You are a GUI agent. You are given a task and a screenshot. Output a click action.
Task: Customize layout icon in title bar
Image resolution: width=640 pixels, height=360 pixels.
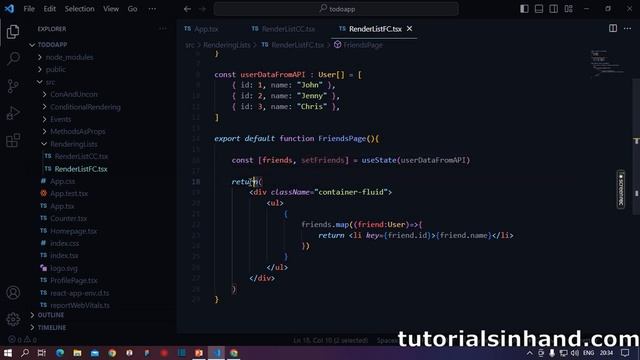point(568,9)
